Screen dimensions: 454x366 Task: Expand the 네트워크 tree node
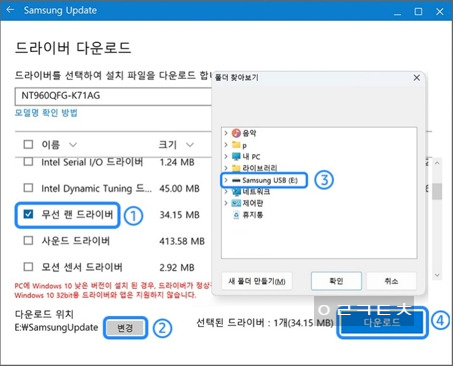point(226,192)
